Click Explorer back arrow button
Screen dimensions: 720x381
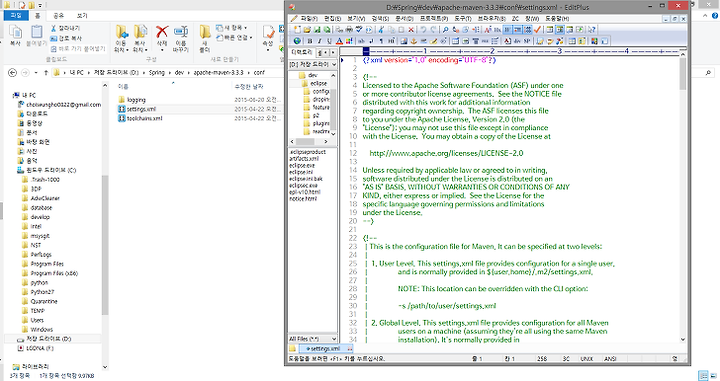(13, 73)
